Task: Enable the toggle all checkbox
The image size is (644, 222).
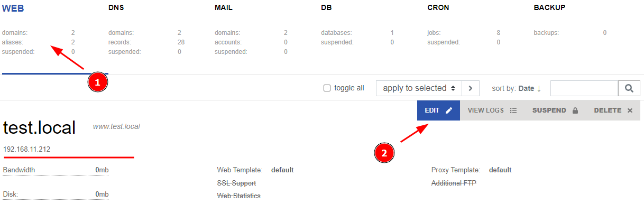Action: 327,88
